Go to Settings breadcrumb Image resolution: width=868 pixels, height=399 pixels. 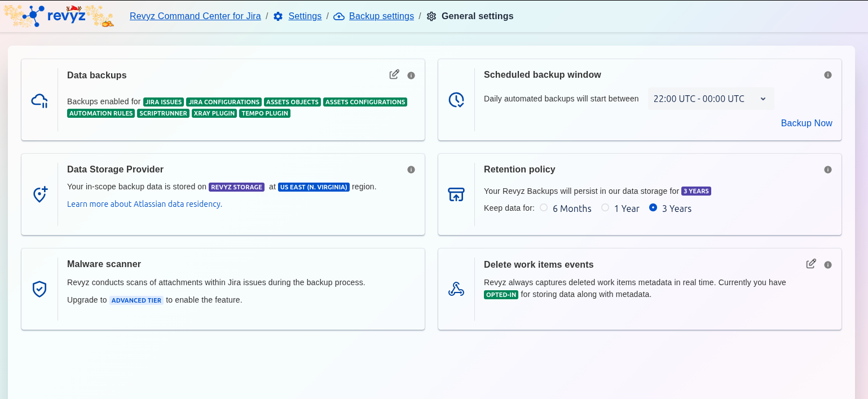[x=305, y=16]
